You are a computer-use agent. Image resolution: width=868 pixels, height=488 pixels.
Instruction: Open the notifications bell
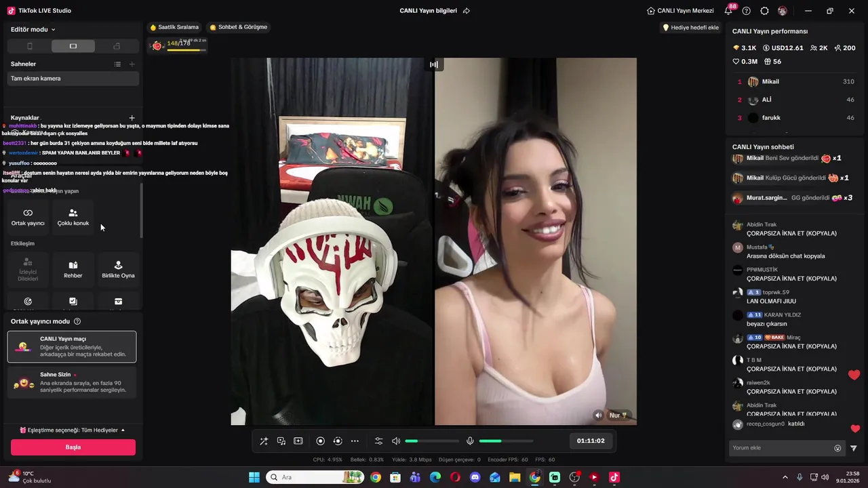(728, 11)
